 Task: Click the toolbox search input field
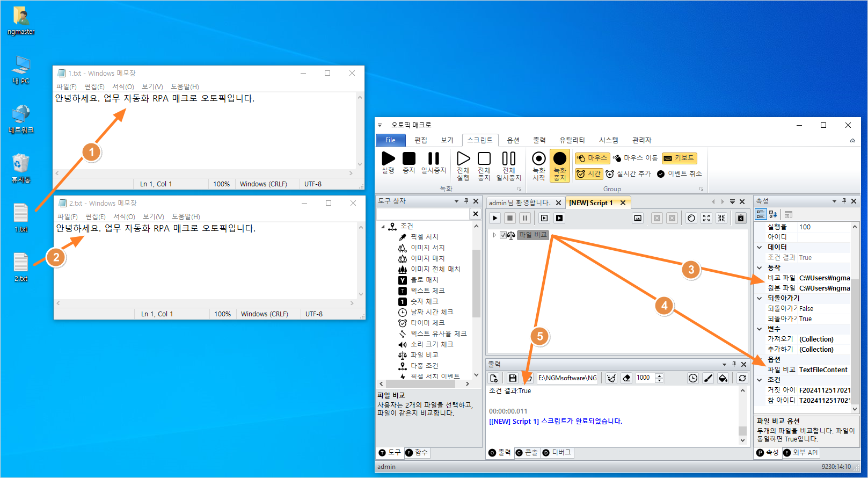pyautogui.click(x=423, y=214)
